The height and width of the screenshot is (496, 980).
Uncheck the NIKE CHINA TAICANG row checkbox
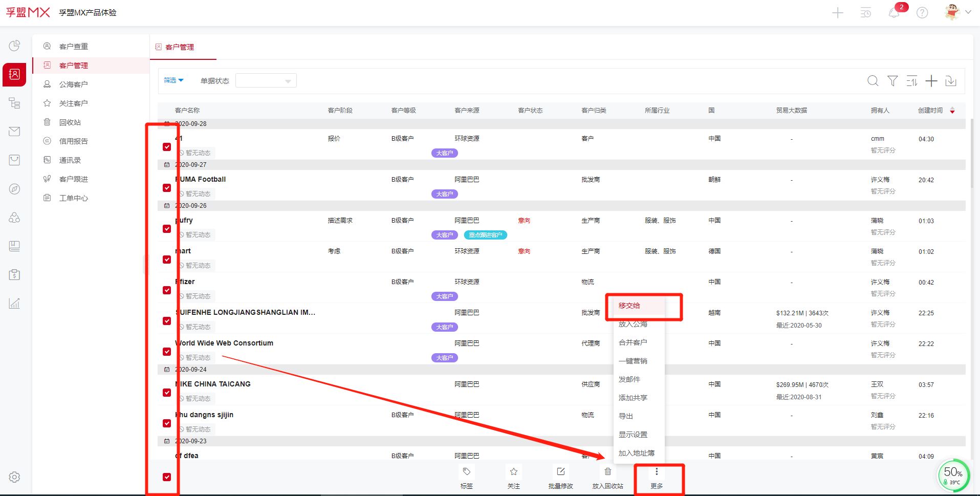(167, 393)
